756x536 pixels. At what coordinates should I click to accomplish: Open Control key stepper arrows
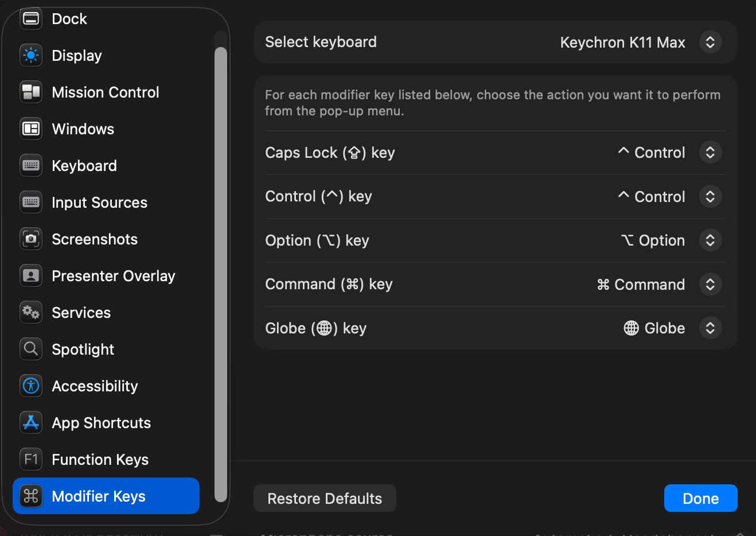(710, 197)
